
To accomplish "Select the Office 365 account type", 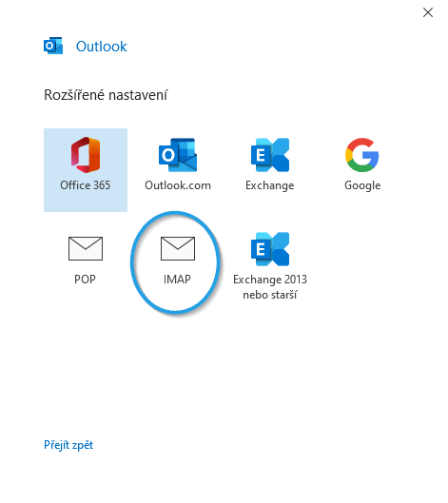I will click(x=86, y=170).
